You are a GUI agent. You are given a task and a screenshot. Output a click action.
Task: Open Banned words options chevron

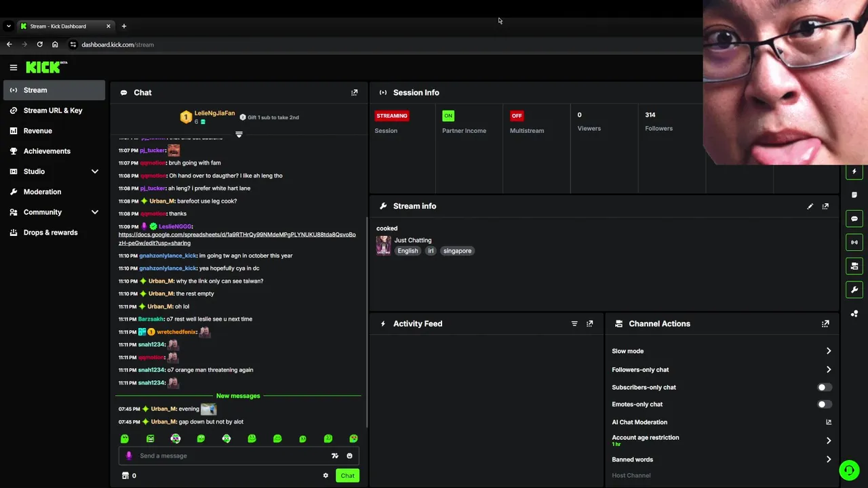click(829, 460)
